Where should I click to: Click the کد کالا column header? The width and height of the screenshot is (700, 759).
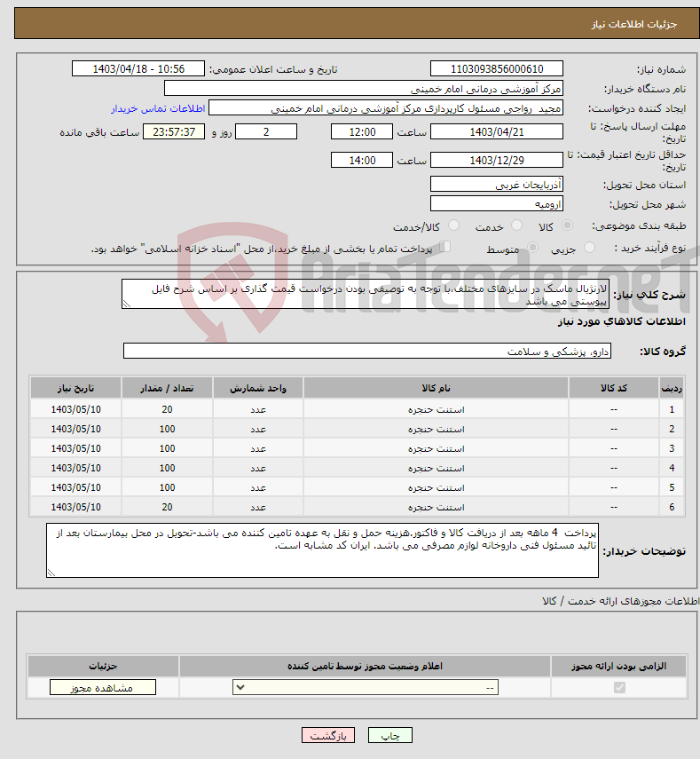point(614,388)
